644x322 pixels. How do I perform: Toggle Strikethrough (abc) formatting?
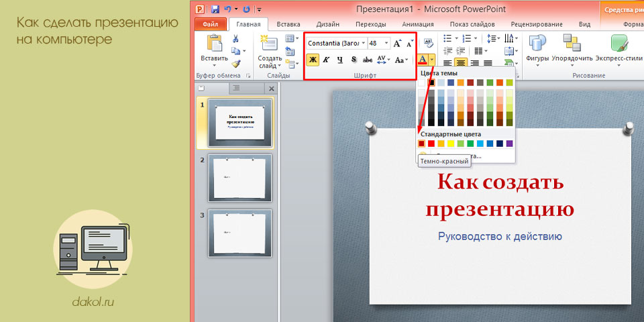pos(368,60)
